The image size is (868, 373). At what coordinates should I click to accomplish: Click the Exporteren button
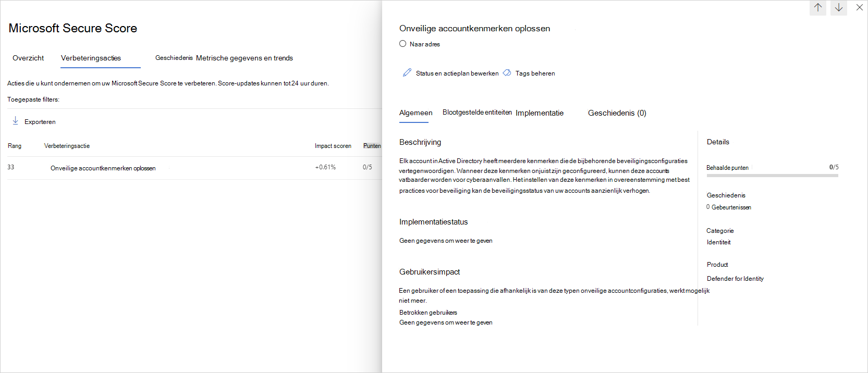point(34,121)
